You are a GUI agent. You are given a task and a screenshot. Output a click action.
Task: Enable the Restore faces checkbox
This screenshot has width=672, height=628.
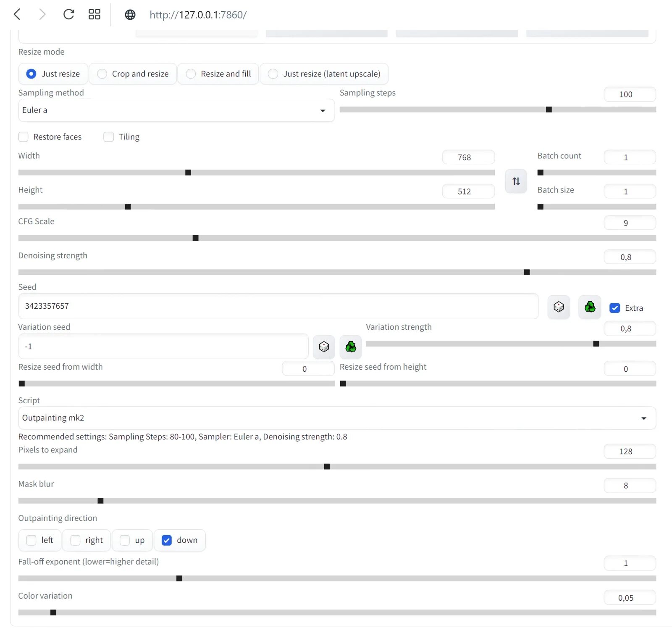tap(24, 137)
